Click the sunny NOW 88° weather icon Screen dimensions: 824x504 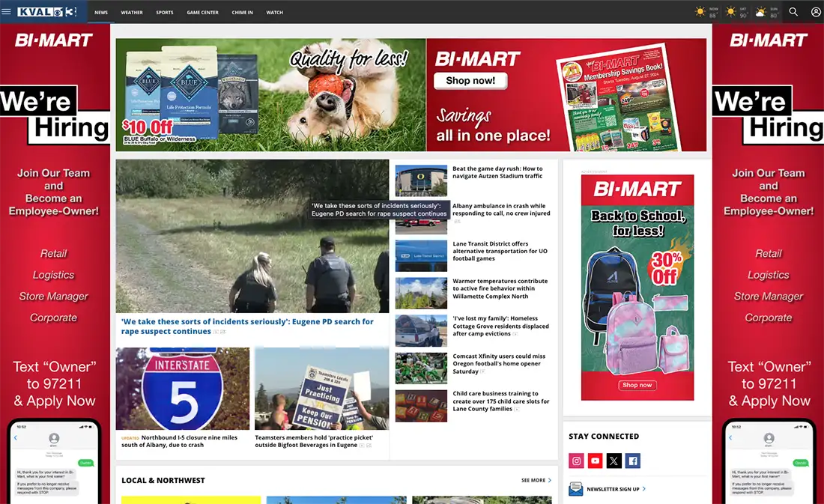pyautogui.click(x=700, y=11)
